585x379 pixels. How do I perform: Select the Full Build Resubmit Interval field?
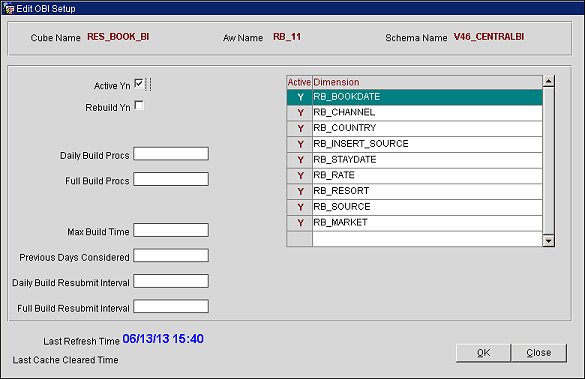[x=171, y=307]
